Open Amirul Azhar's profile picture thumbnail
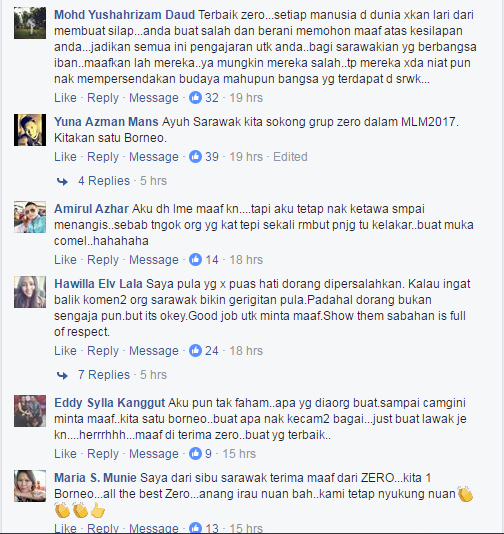The width and height of the screenshot is (504, 534). (x=30, y=217)
